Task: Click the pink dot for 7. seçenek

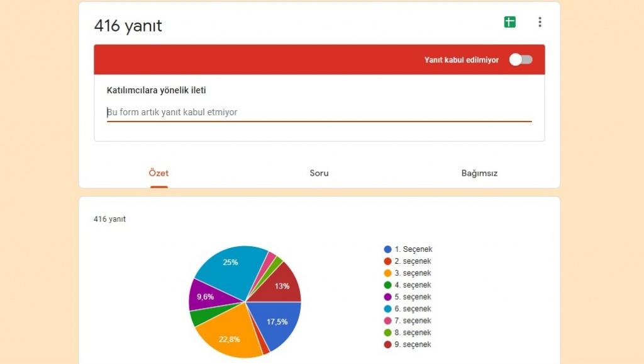Action: tap(388, 321)
